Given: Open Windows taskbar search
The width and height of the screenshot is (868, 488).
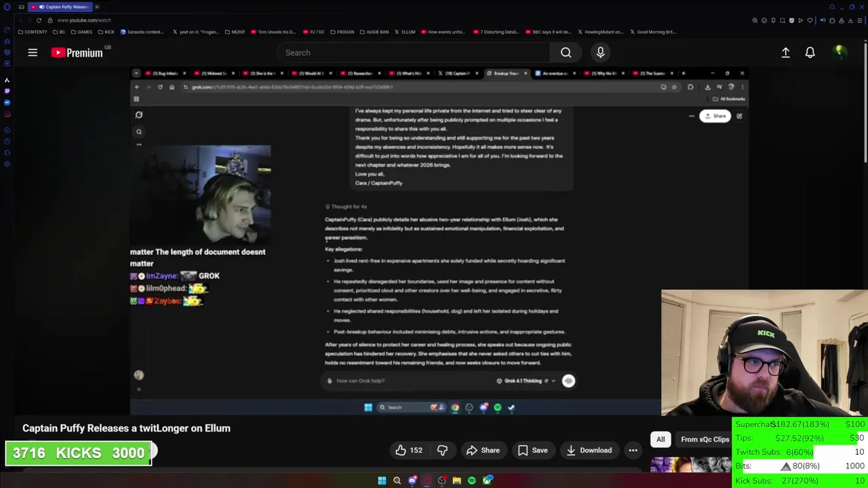Looking at the screenshot, I should tap(397, 481).
